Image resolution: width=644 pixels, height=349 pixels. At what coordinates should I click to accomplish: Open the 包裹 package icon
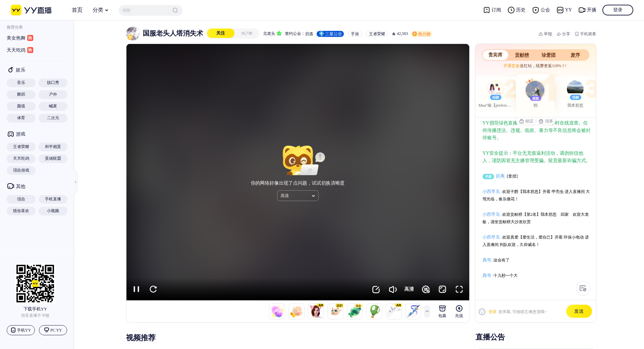pos(442,311)
